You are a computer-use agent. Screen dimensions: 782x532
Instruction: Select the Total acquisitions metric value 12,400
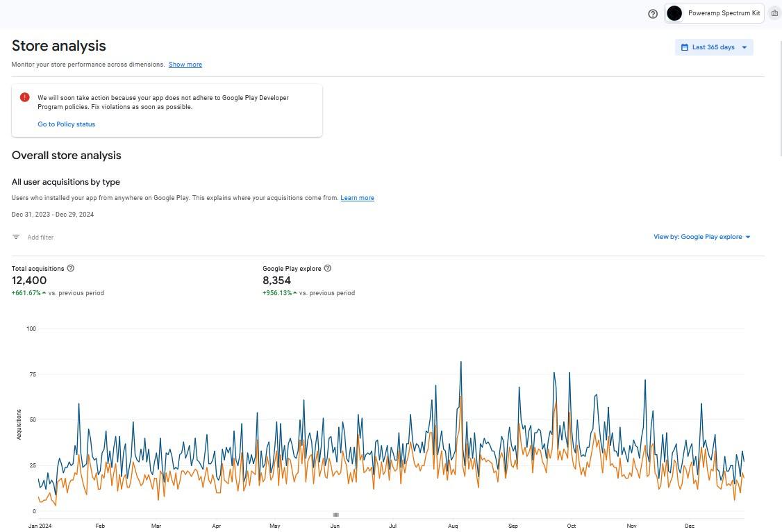click(29, 281)
